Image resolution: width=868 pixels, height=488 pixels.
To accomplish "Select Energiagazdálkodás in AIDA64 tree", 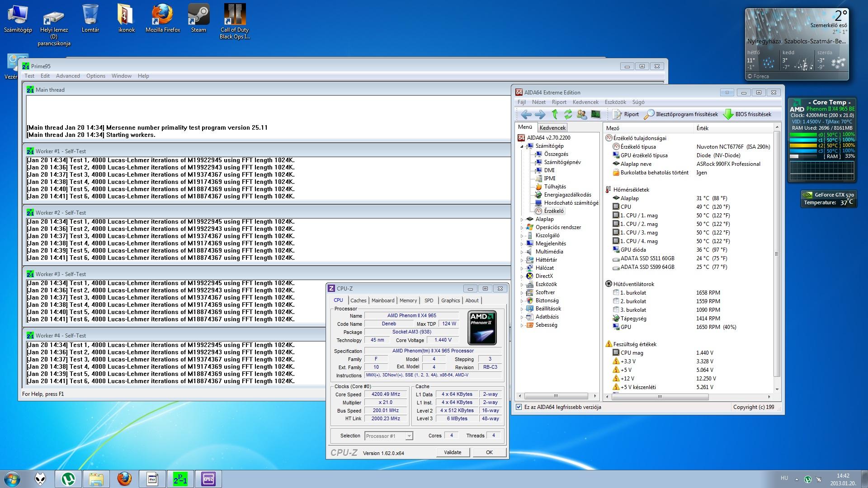I will point(567,195).
